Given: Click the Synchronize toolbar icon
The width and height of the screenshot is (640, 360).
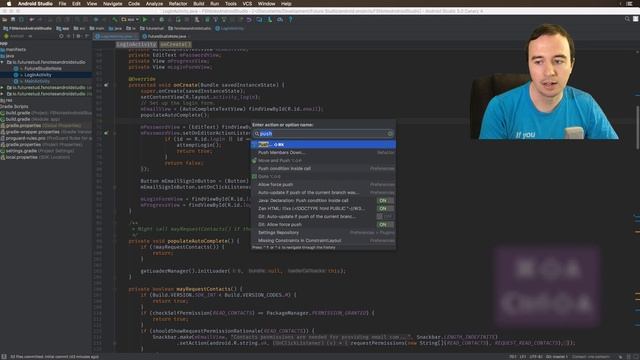Looking at the screenshot, I should pos(21,19).
